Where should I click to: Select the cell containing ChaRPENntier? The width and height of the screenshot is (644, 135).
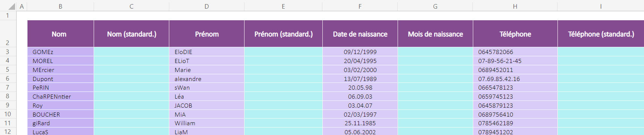click(x=61, y=96)
